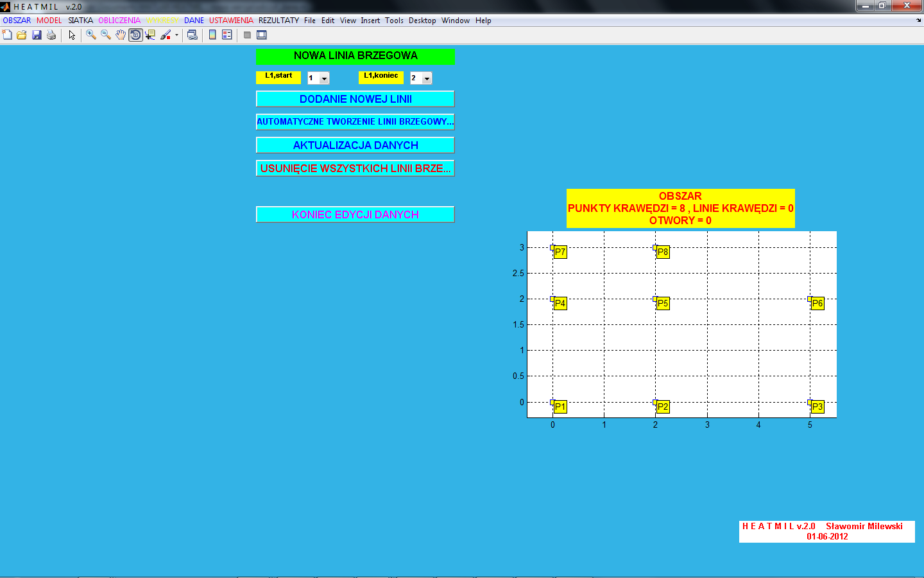Image resolution: width=924 pixels, height=578 pixels.
Task: Click DODANIE NOWEJ LINII button
Action: (355, 99)
